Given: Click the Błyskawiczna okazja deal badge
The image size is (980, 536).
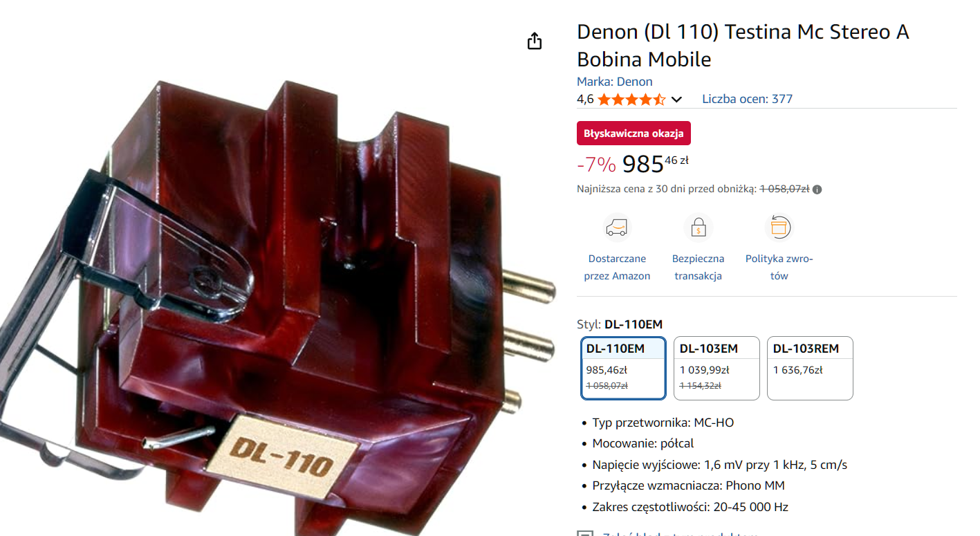Looking at the screenshot, I should 634,133.
